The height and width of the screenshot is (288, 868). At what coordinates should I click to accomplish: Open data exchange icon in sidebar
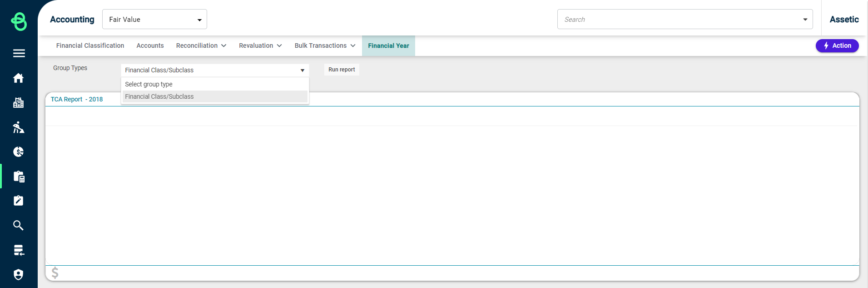(x=19, y=250)
